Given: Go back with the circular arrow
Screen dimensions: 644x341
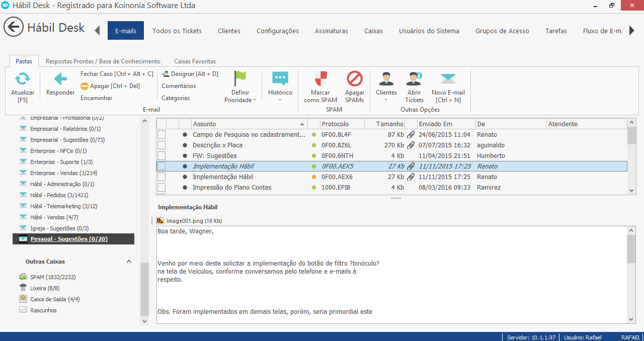Looking at the screenshot, I should coord(14,27).
